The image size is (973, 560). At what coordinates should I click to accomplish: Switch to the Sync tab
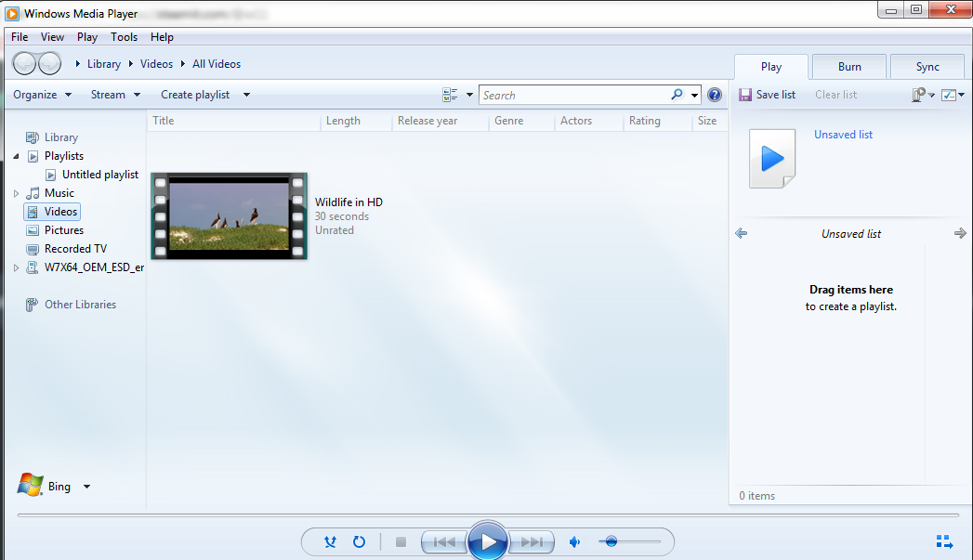tap(927, 66)
